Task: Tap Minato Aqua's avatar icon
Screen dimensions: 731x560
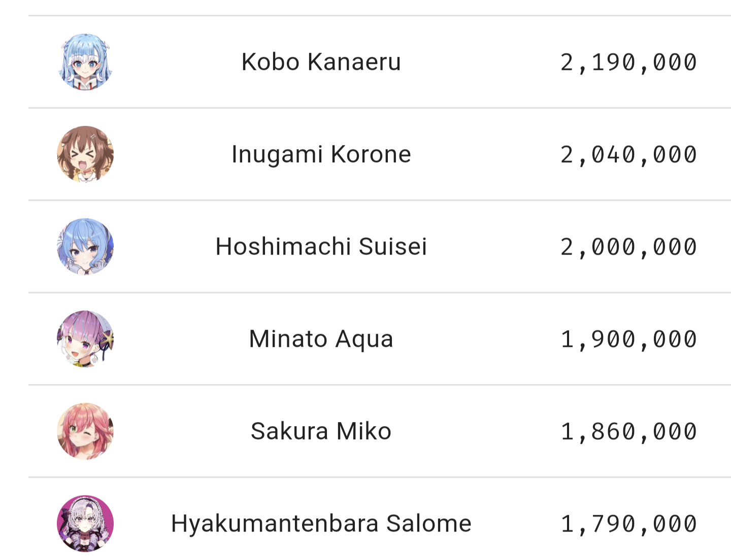Action: coord(85,339)
